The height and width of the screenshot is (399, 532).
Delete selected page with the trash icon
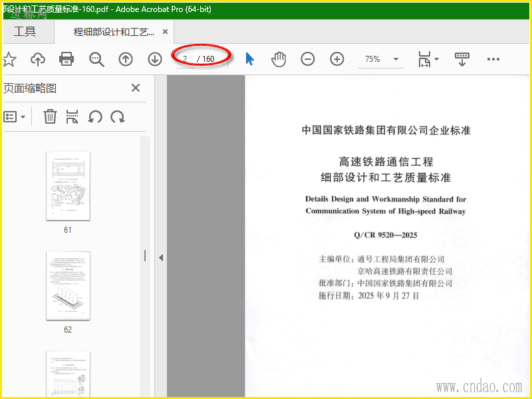pyautogui.click(x=50, y=117)
